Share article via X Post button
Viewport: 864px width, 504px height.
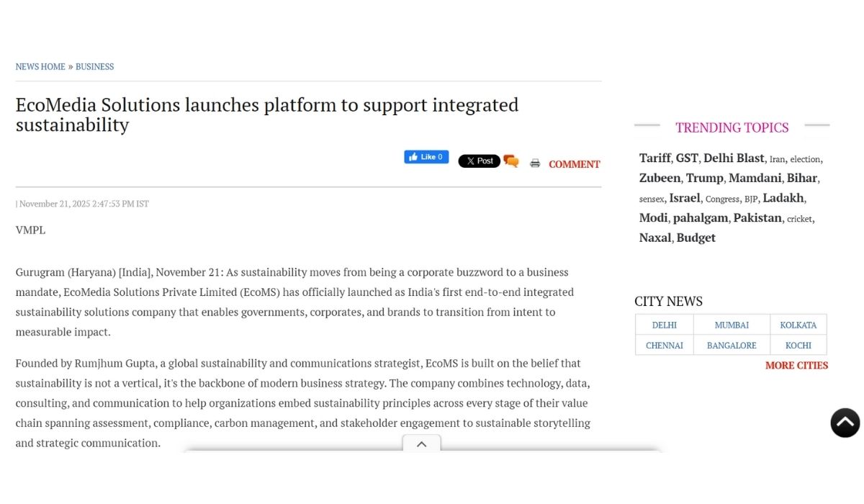(x=479, y=161)
